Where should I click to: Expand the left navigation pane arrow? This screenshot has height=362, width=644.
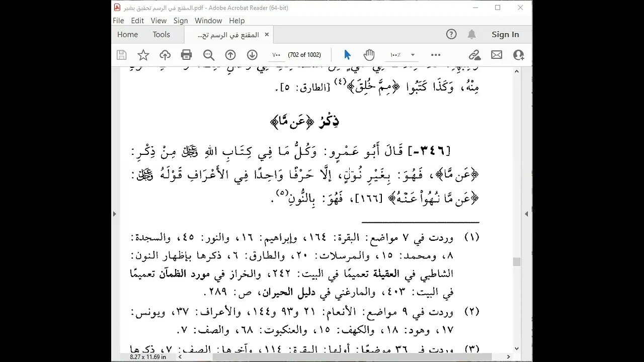click(114, 214)
